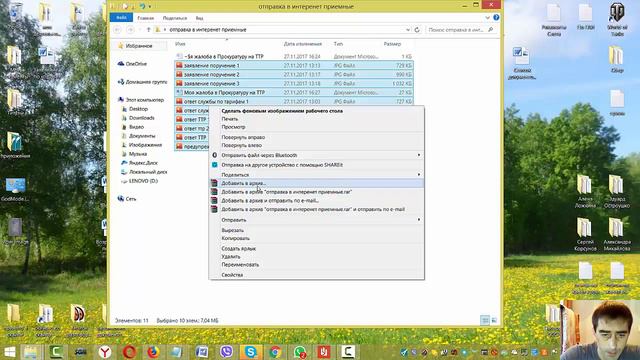Switch to large thumbnails view icon in status bar
The width and height of the screenshot is (640, 360).
pos(494,320)
